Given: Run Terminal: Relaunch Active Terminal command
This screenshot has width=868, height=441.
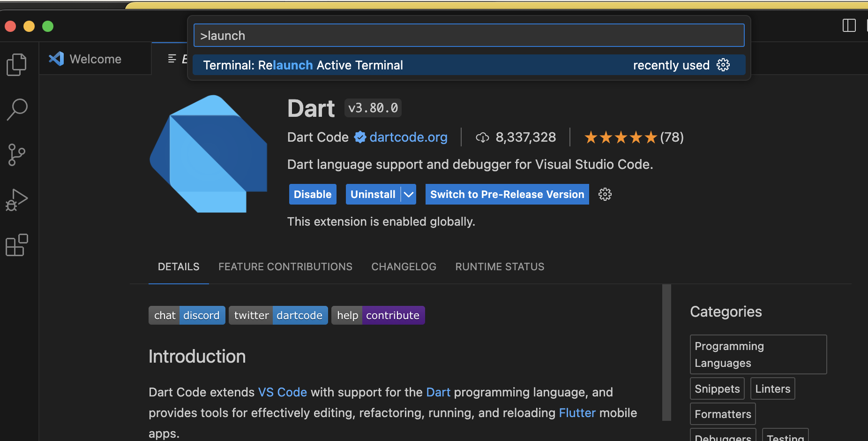Looking at the screenshot, I should coord(469,65).
